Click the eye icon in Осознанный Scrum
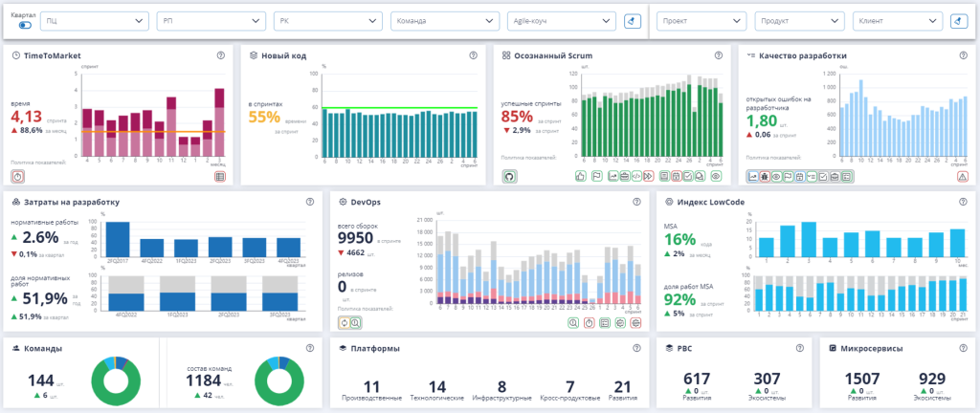This screenshot has width=980, height=413. tap(716, 176)
